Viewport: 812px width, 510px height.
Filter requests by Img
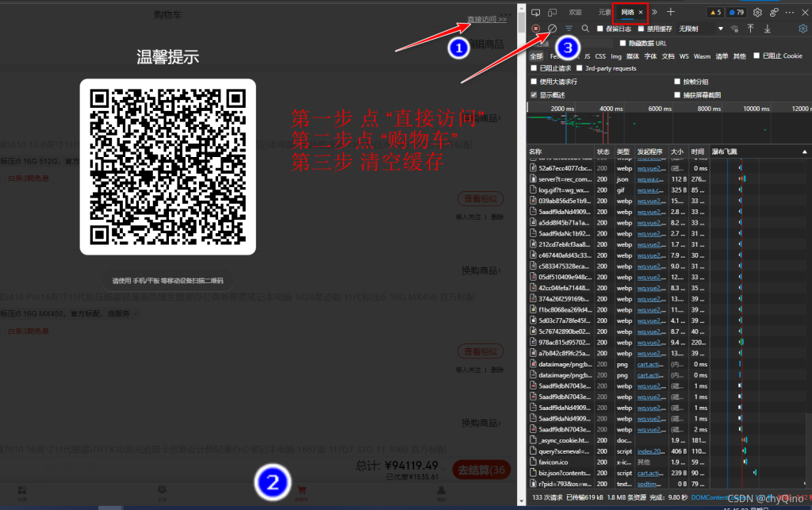[615, 56]
